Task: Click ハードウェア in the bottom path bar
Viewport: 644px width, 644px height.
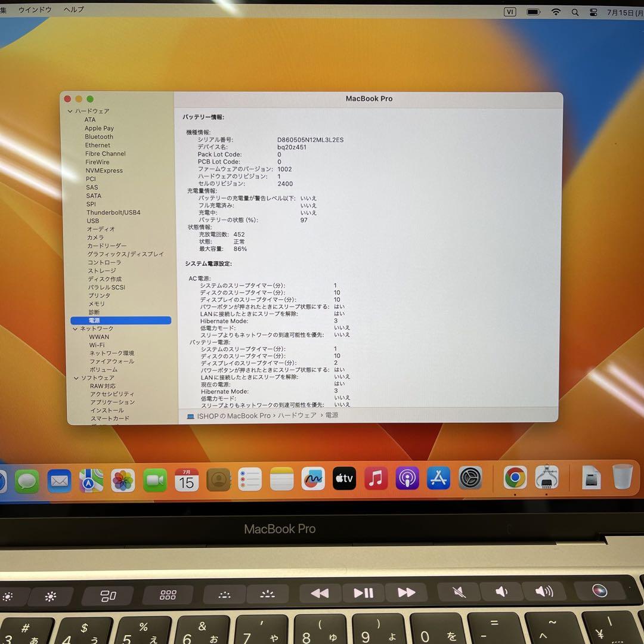Action: pyautogui.click(x=297, y=416)
